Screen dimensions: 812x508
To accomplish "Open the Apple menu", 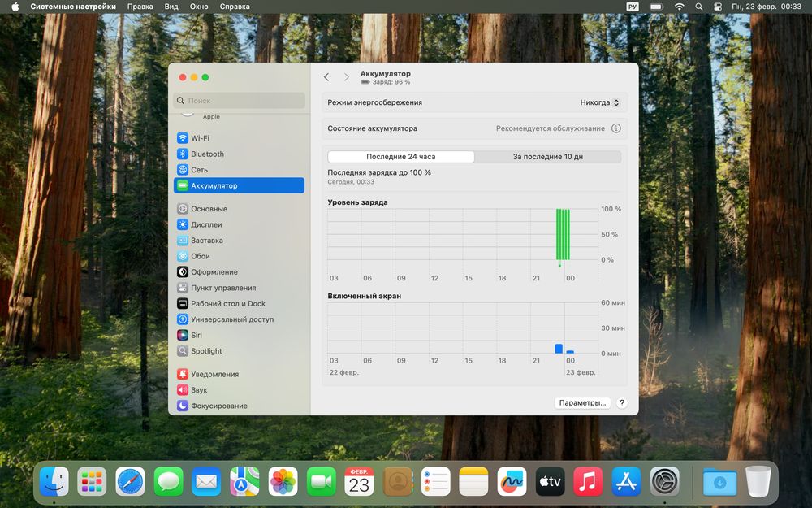I will 15,7.
